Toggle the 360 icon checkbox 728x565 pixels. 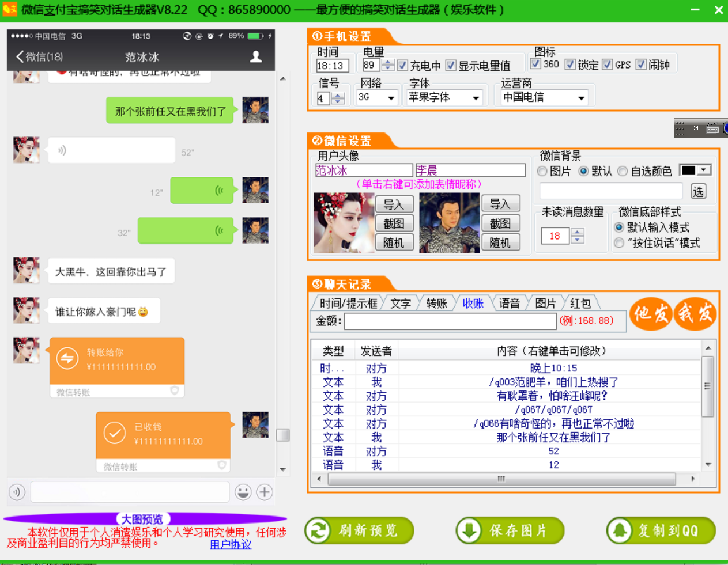(535, 64)
